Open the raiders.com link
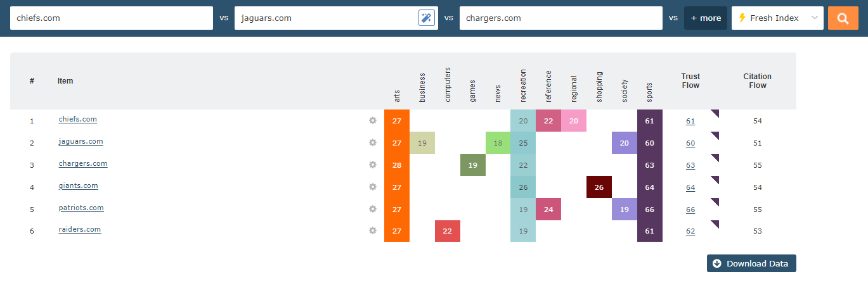This screenshot has height=288, width=868. click(x=80, y=229)
